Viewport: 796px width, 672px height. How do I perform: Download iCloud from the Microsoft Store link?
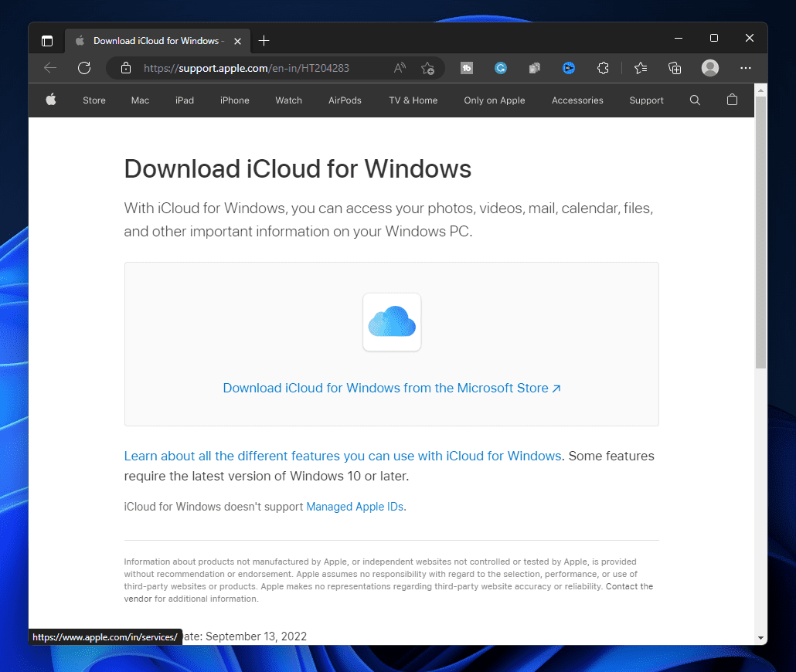coord(392,388)
